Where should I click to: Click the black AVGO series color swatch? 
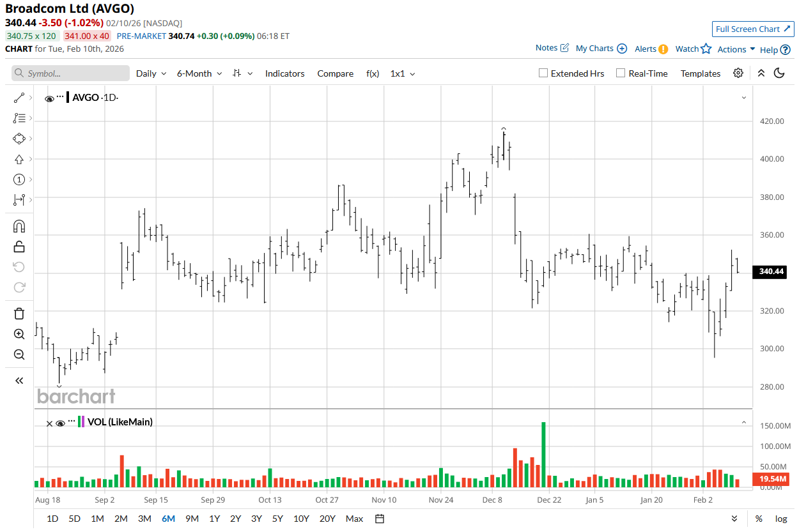point(68,97)
